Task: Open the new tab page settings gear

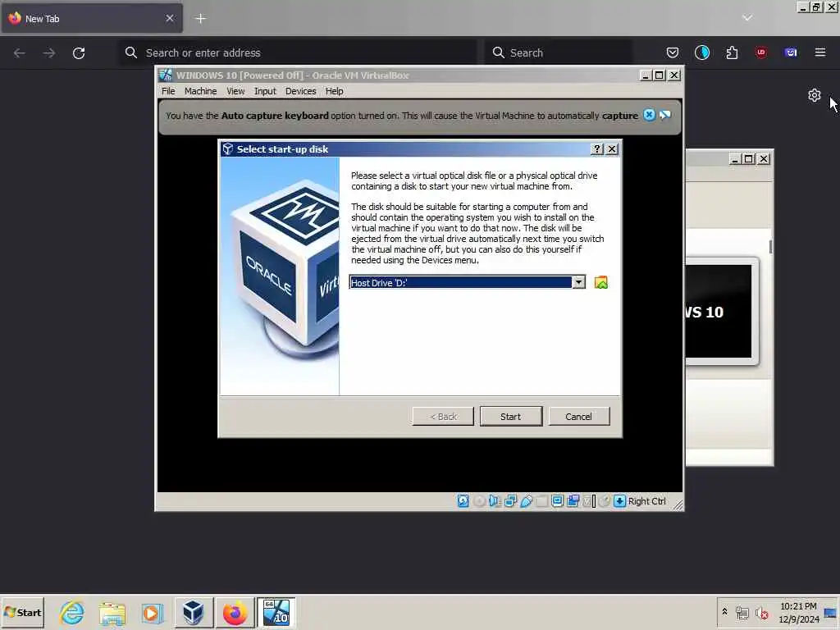Action: click(815, 95)
